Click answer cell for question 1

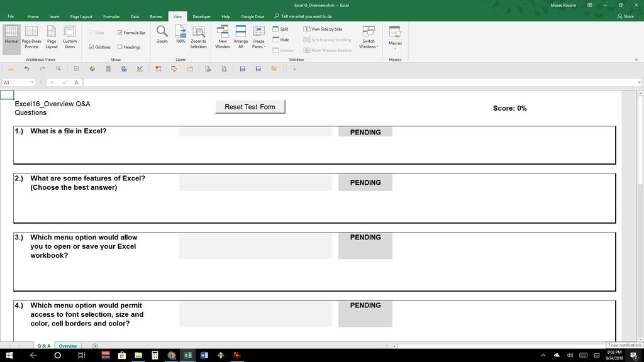pyautogui.click(x=255, y=132)
